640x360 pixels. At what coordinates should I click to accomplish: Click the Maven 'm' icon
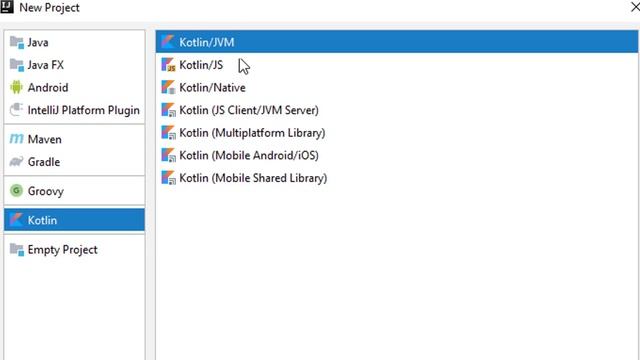click(16, 139)
